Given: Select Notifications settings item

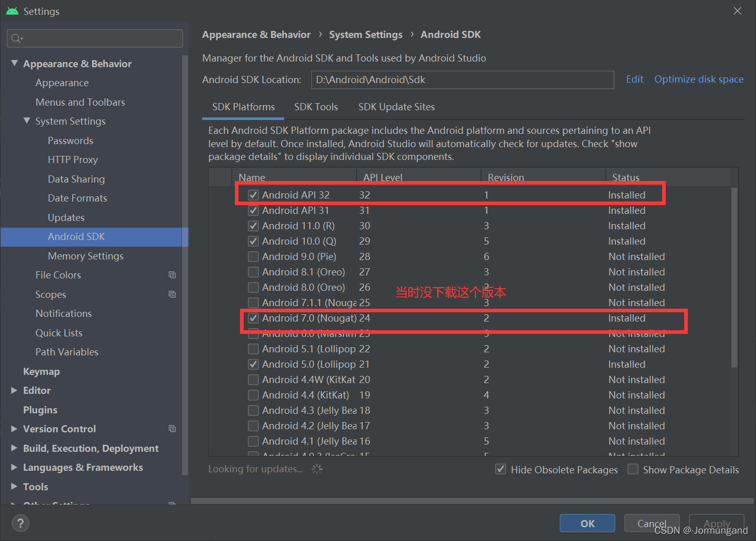Looking at the screenshot, I should pos(64,313).
